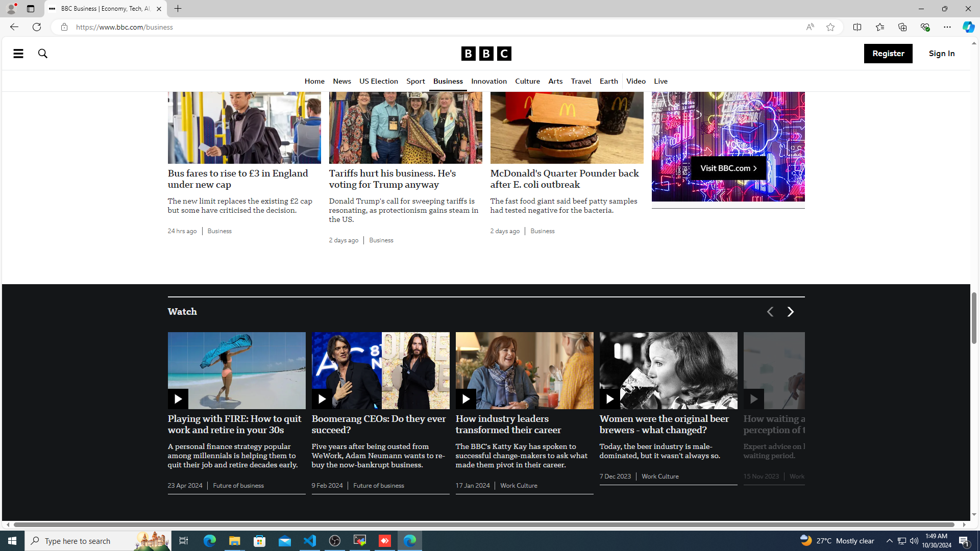980x551 pixels.
Task: Open Women original beer brewers headline
Action: point(664,424)
